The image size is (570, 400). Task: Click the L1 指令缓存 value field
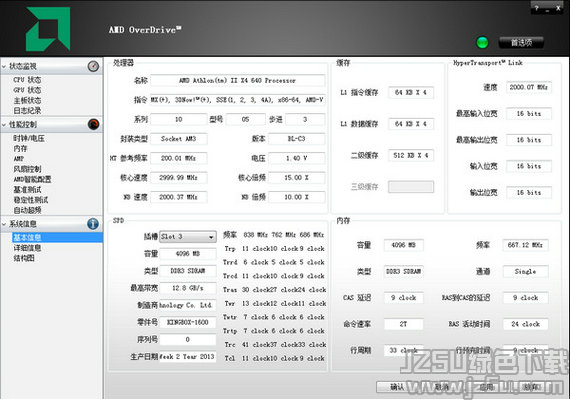point(411,92)
